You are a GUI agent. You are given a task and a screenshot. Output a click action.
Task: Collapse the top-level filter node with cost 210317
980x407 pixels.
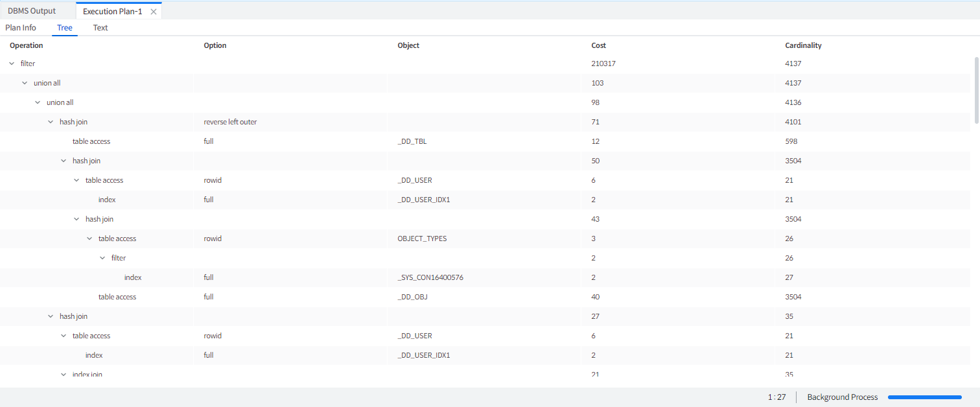[12, 64]
